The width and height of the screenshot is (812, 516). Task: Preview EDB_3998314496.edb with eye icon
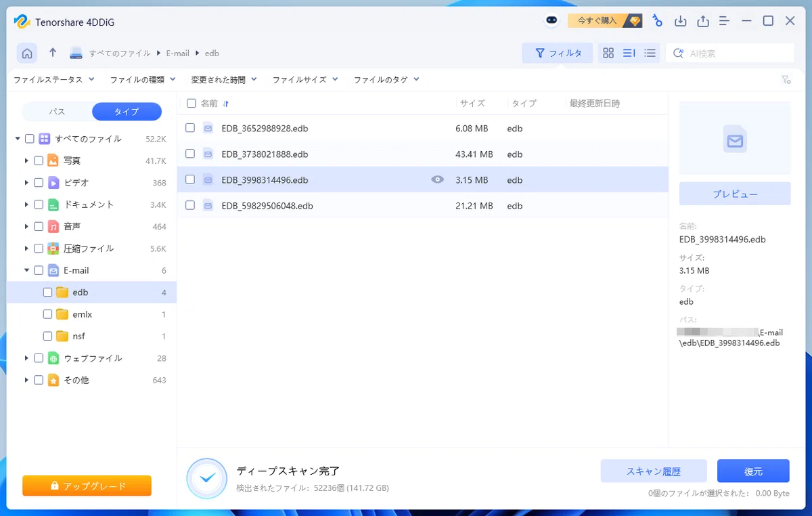(x=438, y=179)
